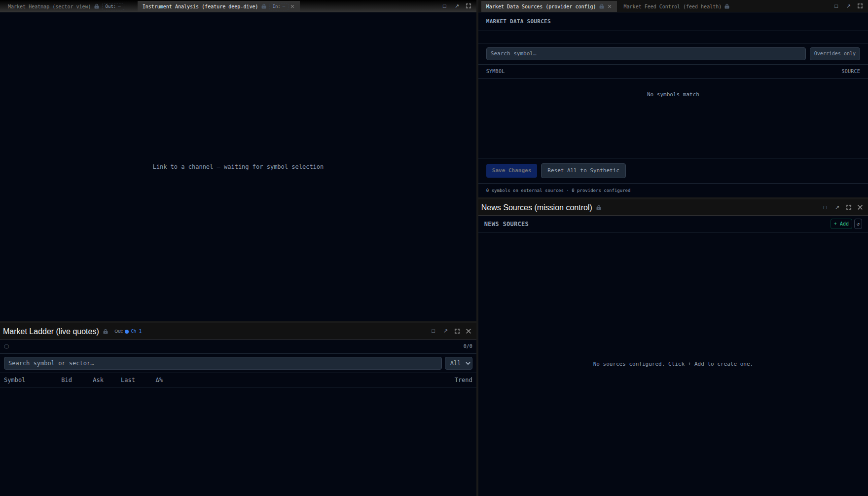Viewport: 868px width, 496px height.
Task: Click the 'No symbols match' message
Action: tap(673, 95)
